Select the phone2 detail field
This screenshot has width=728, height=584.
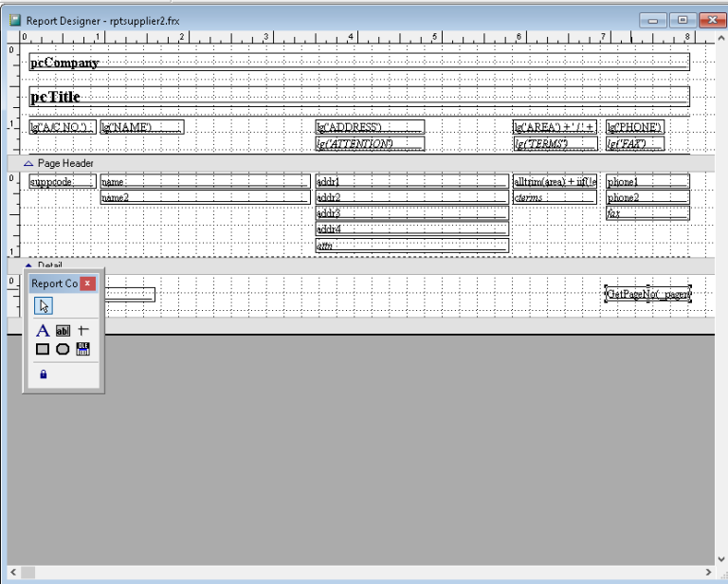(x=647, y=197)
